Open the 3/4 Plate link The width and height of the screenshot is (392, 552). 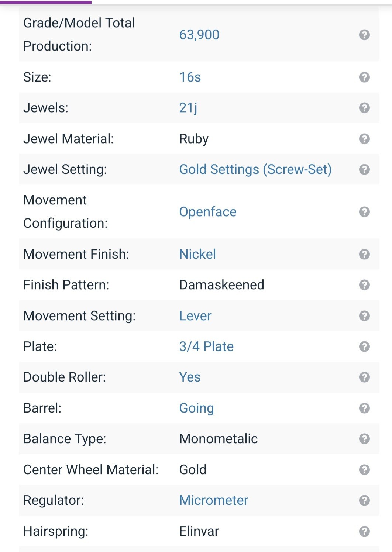tap(206, 346)
